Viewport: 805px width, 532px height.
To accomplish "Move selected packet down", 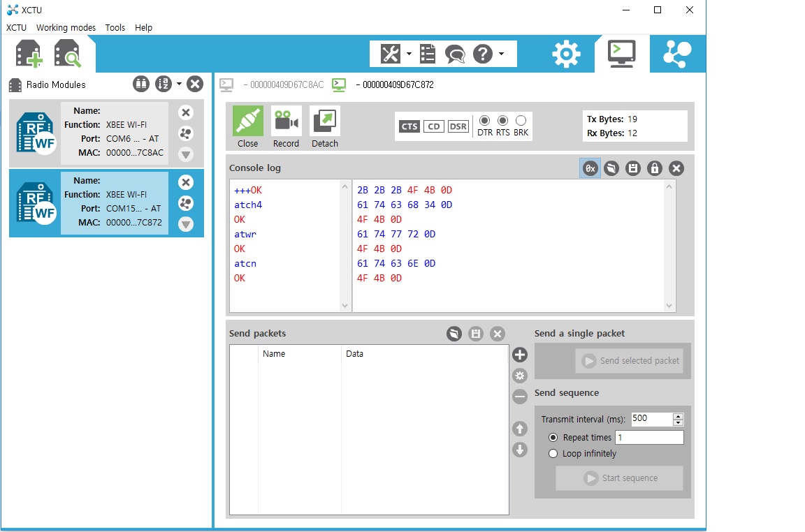I will point(520,450).
